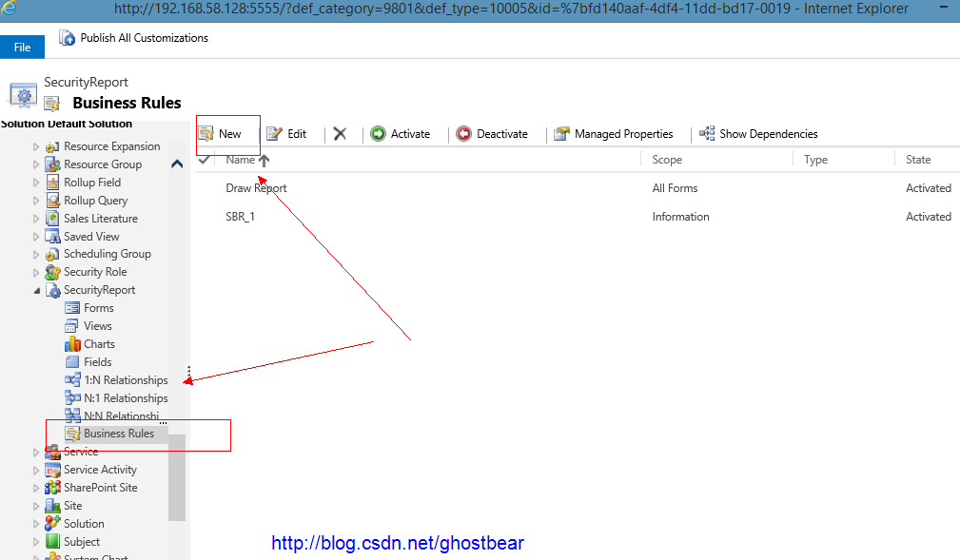Select the Solution tree item
This screenshot has height=560, width=960.
(x=84, y=524)
